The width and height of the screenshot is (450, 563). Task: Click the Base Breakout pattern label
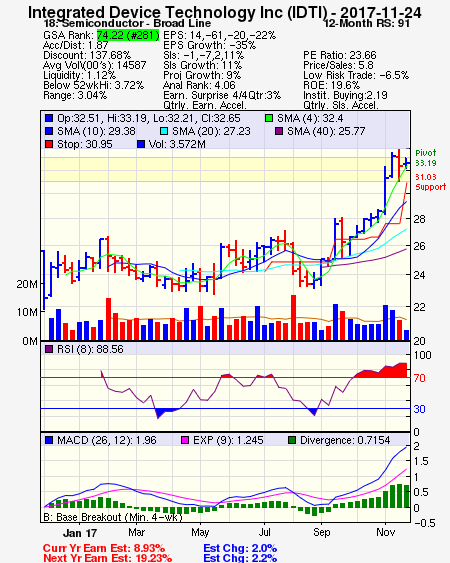tap(113, 517)
